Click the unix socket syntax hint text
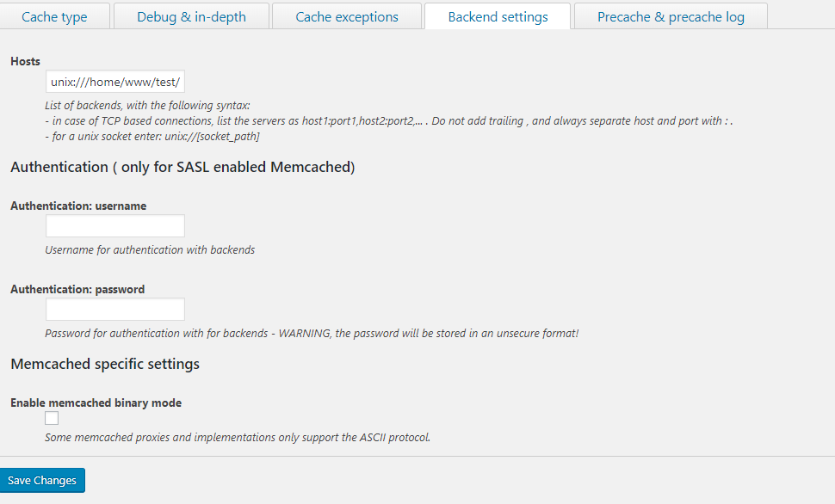 click(152, 136)
